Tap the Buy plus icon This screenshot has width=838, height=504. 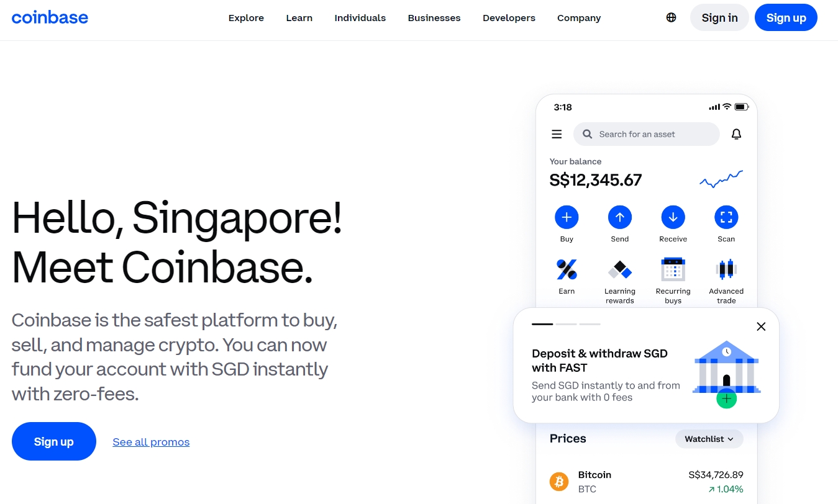click(x=567, y=217)
